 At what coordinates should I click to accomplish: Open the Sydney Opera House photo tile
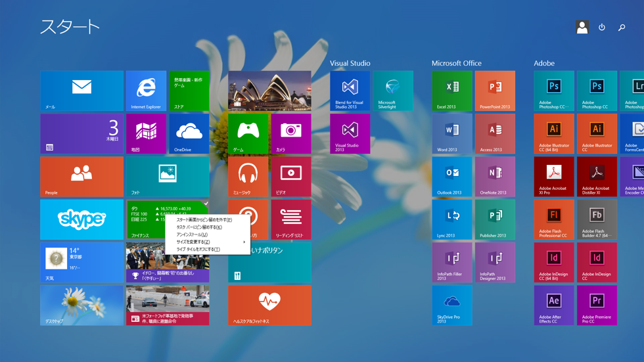pyautogui.click(x=270, y=91)
